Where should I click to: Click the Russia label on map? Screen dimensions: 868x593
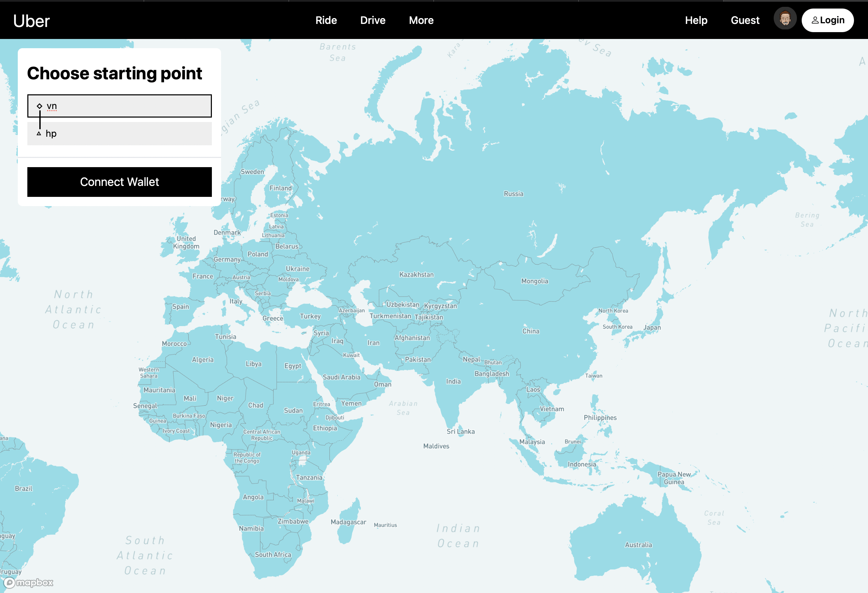pos(514,193)
